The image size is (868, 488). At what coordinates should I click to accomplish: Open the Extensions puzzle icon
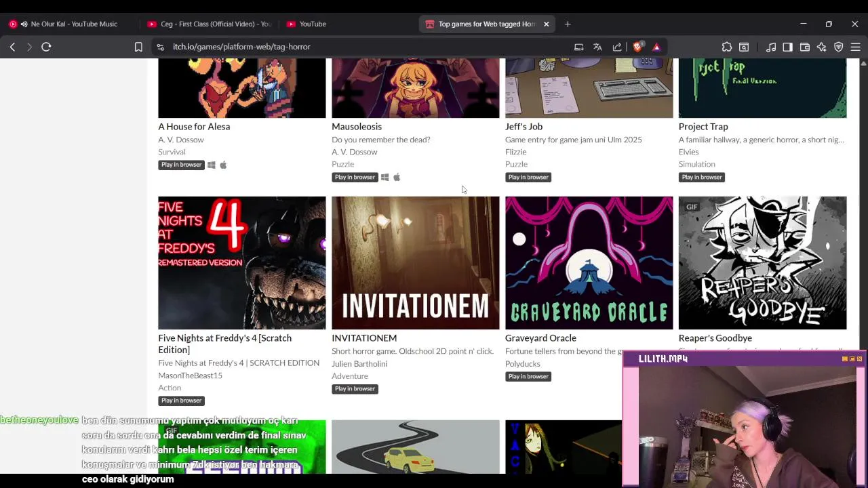(x=727, y=47)
